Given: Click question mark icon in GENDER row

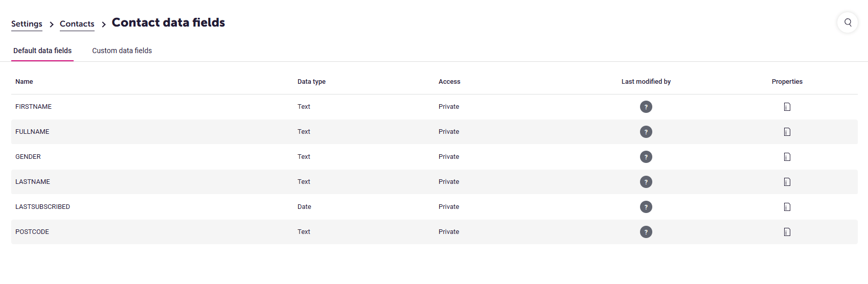Looking at the screenshot, I should [646, 157].
